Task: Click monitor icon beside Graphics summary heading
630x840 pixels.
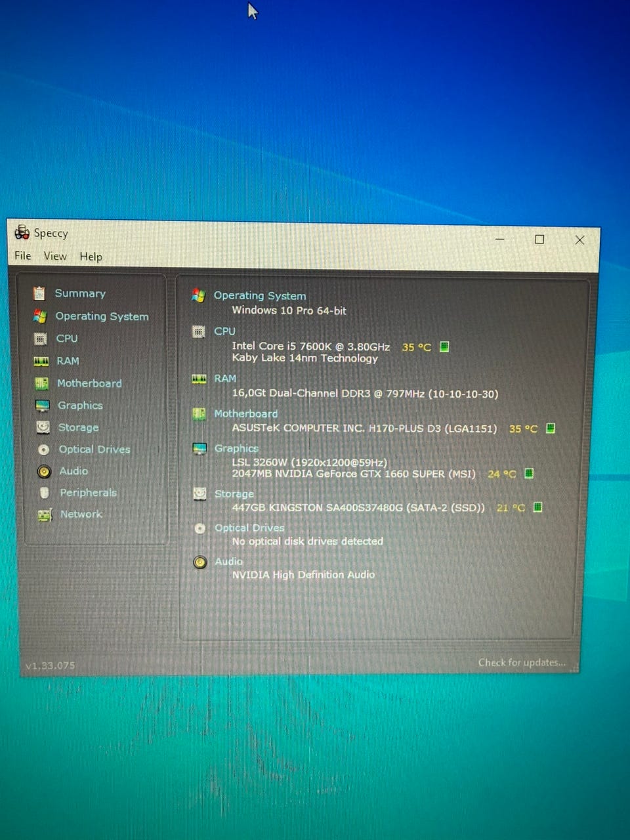Action: point(199,449)
